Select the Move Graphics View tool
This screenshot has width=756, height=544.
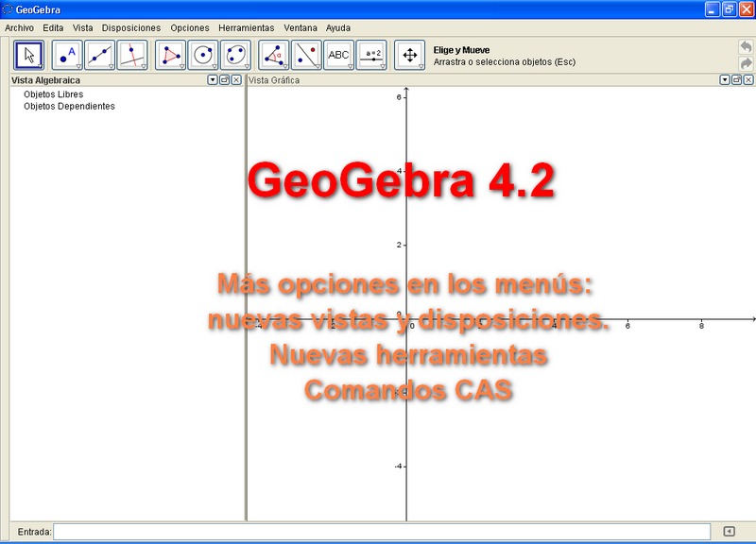pyautogui.click(x=410, y=55)
